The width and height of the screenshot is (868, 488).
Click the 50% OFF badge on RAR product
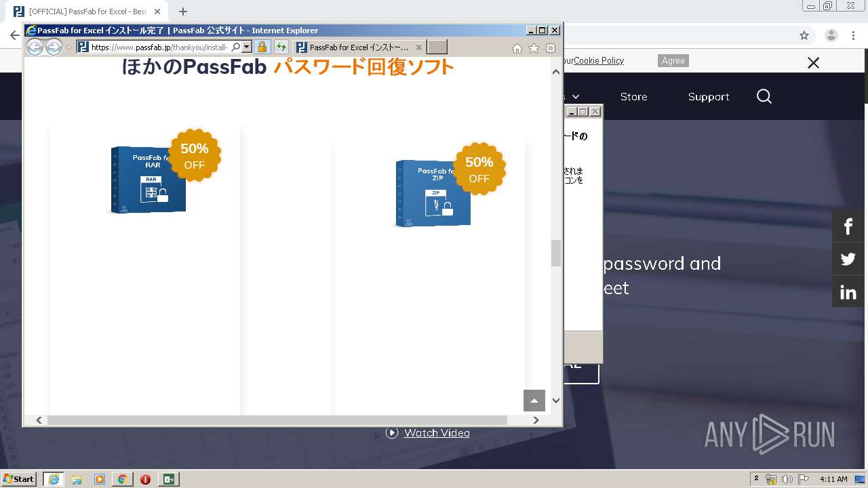[x=195, y=156]
